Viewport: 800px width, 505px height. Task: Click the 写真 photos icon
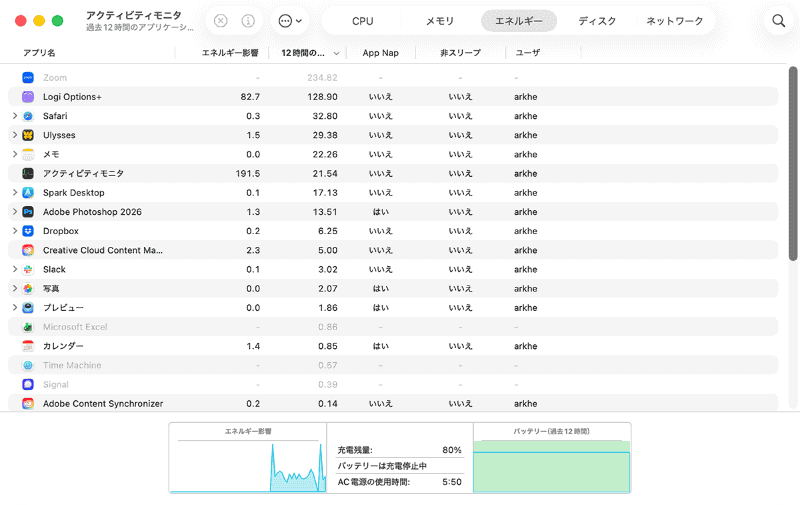pos(28,289)
